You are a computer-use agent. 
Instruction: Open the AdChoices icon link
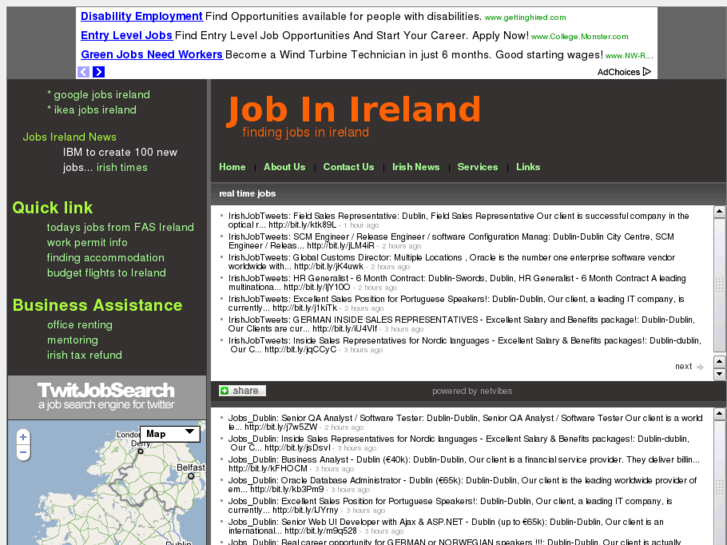click(647, 71)
